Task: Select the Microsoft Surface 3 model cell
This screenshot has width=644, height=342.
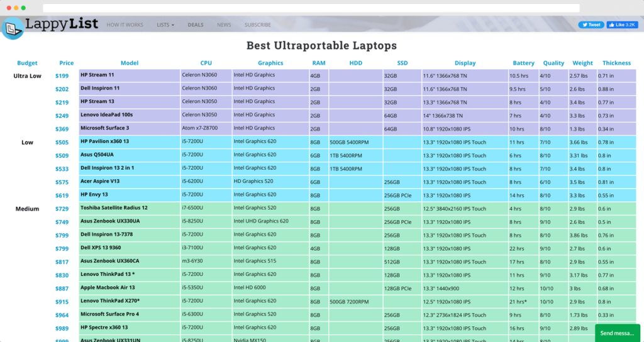Action: (130, 128)
